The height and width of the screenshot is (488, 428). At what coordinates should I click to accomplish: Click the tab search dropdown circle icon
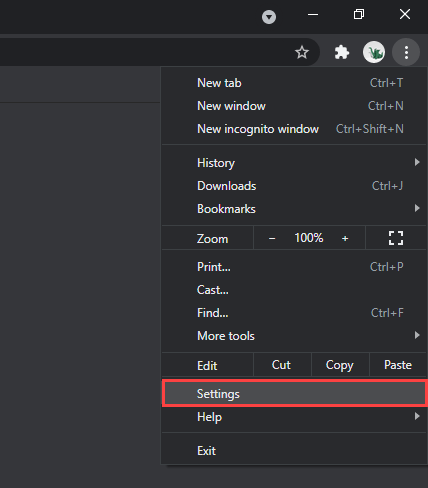(x=269, y=17)
